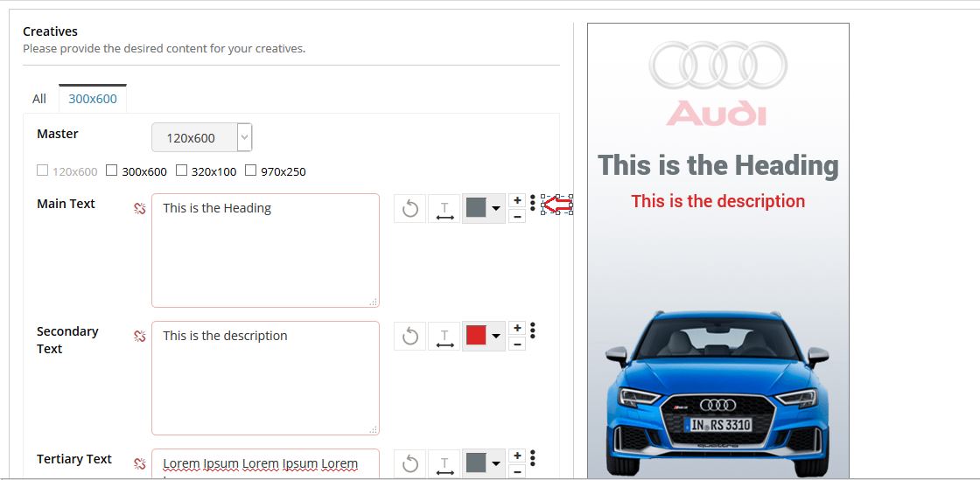Increase Main Text font size with plus

(517, 200)
